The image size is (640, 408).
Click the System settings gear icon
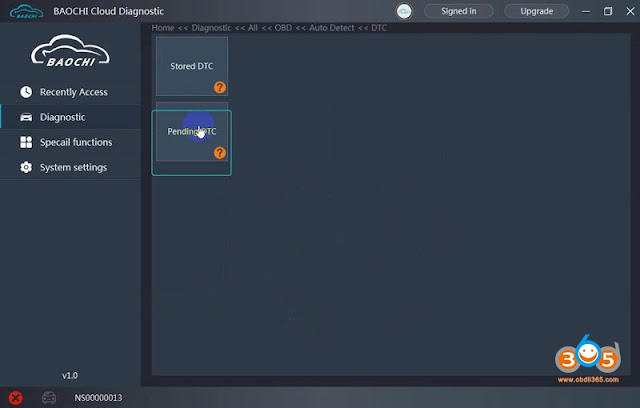[26, 167]
